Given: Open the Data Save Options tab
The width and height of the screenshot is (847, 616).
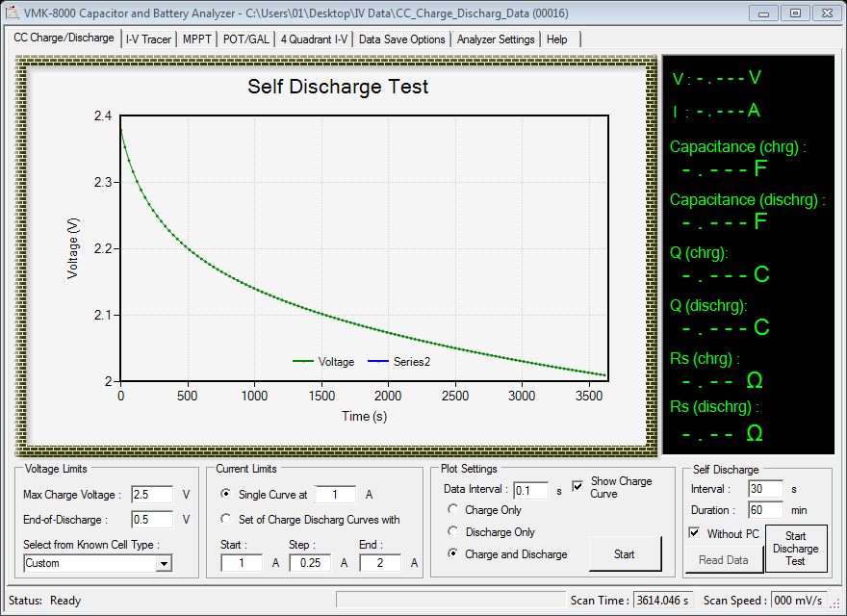Looking at the screenshot, I should [402, 39].
